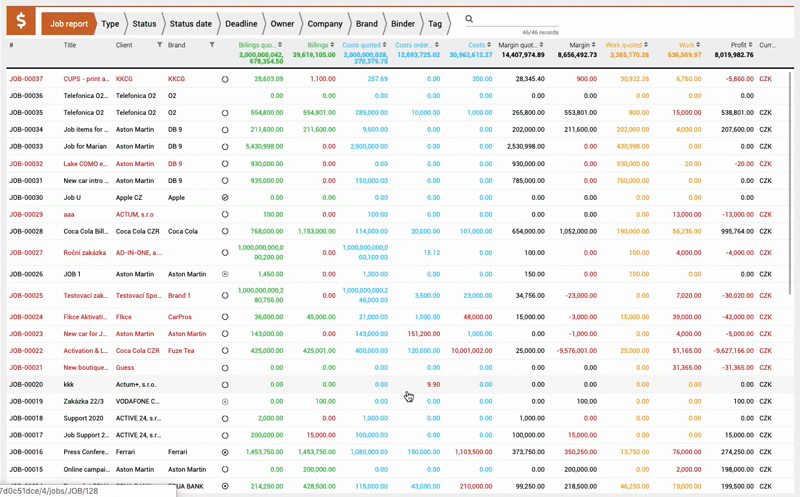Open the Brand column filter icon

212,45
